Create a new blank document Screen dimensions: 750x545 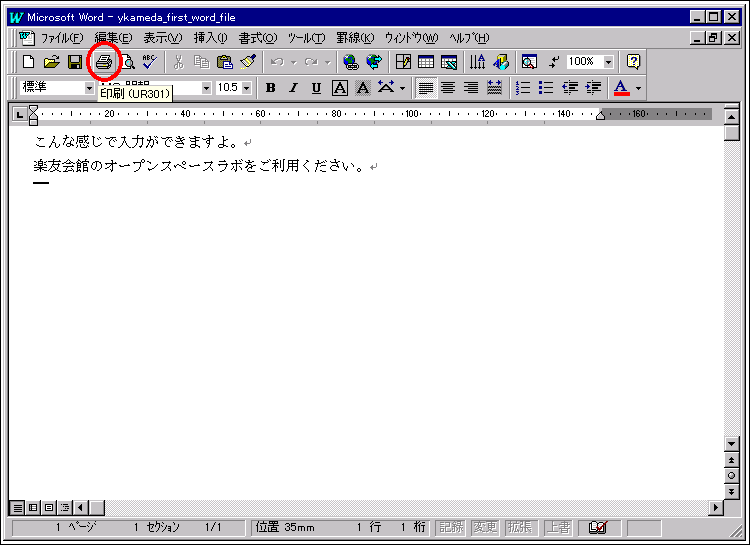tap(28, 62)
